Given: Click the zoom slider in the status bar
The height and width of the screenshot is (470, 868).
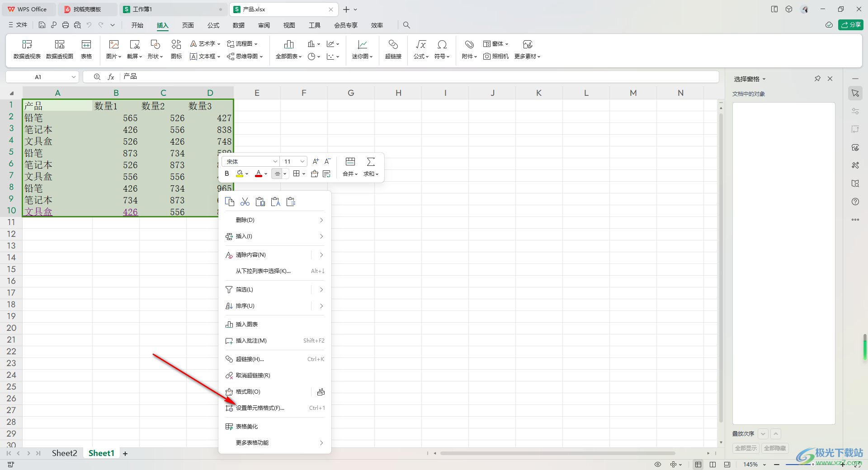Looking at the screenshot, I should (x=814, y=465).
